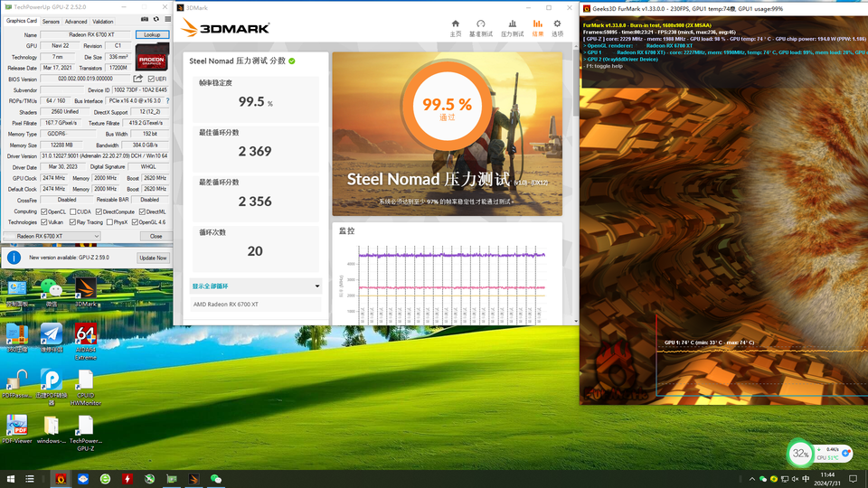Click the windows folder on desktop
Viewport: 868px width, 488px height.
[x=52, y=429]
